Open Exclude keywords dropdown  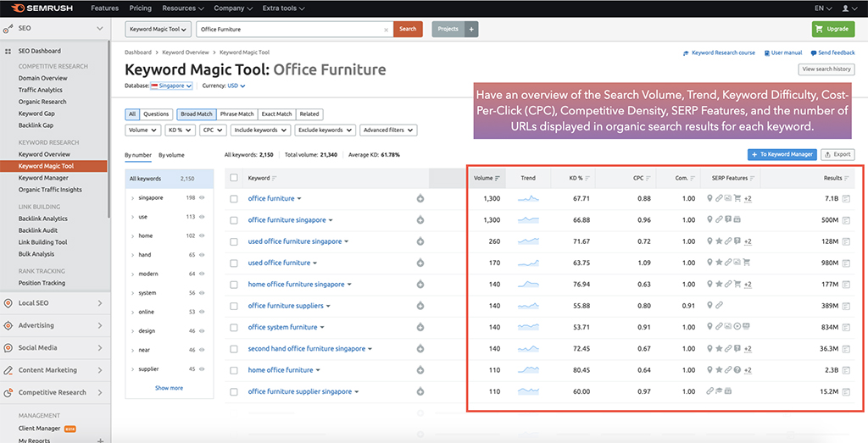point(325,130)
